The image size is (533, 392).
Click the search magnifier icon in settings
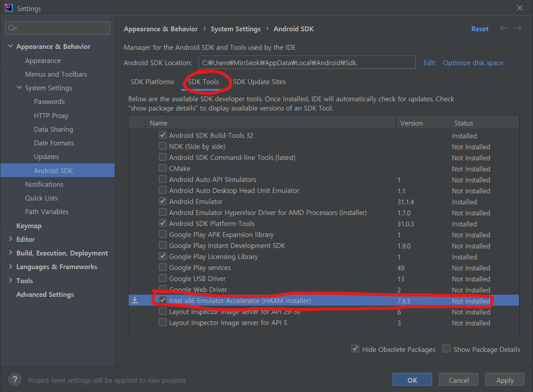click(12, 28)
